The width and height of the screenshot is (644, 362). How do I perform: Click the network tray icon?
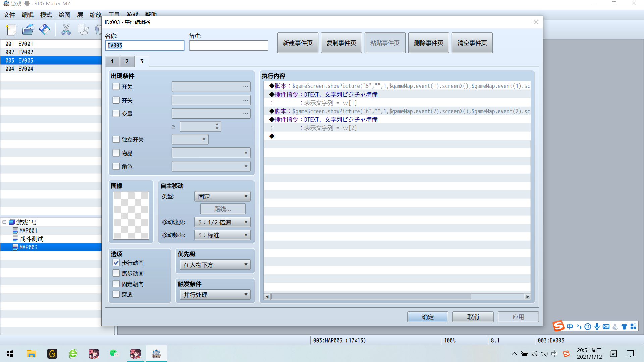(535, 354)
